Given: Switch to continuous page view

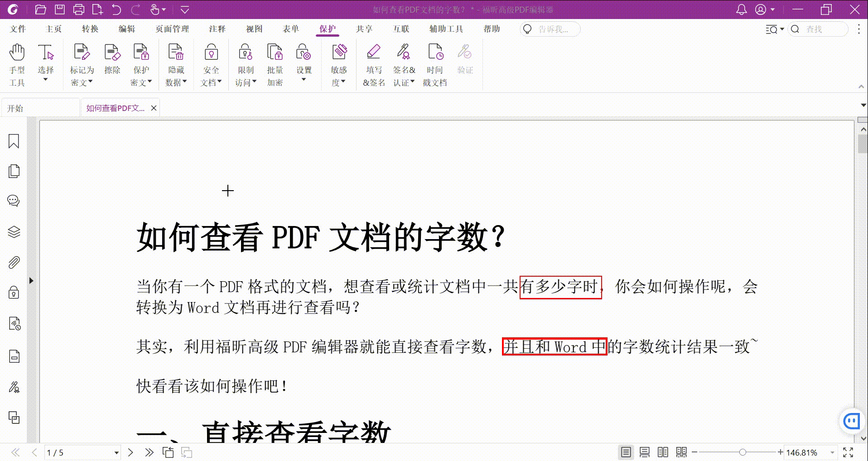Looking at the screenshot, I should pyautogui.click(x=644, y=452).
